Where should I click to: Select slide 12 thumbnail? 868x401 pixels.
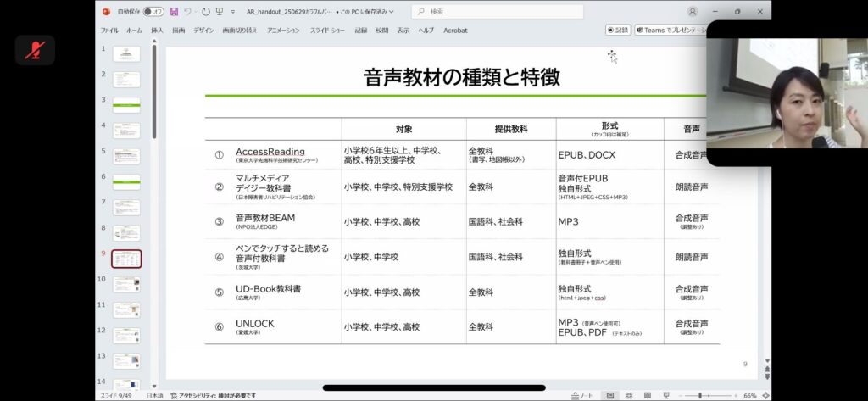[126, 335]
